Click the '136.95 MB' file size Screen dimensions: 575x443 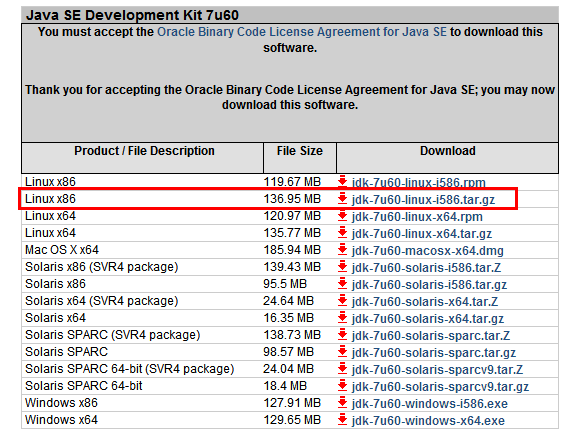click(x=292, y=199)
